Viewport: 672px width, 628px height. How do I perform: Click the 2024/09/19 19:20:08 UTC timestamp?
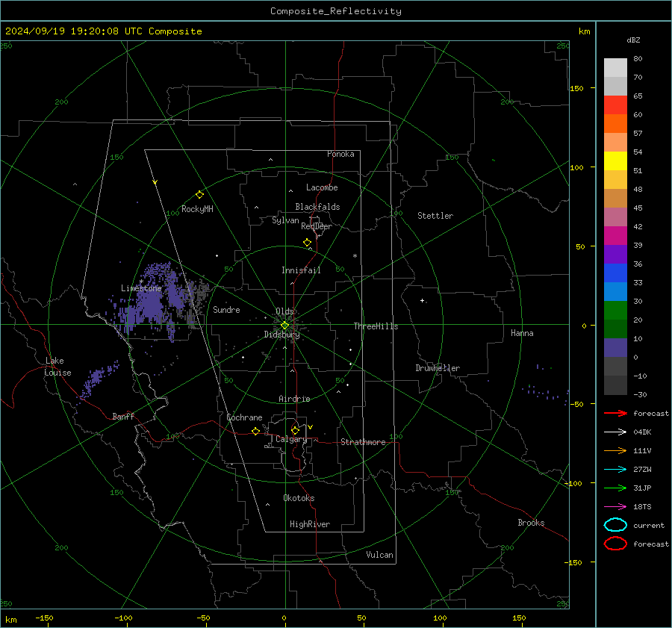103,31
